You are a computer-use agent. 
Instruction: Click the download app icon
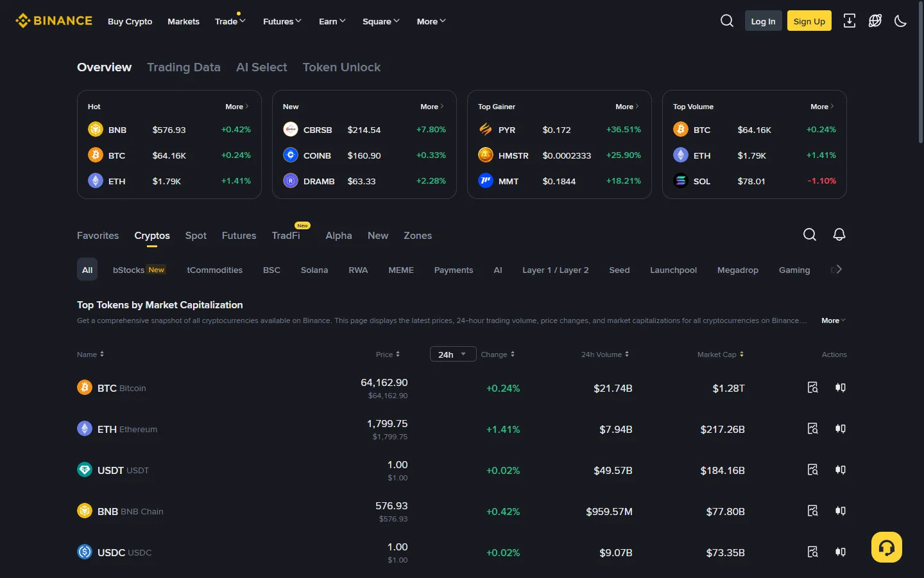850,21
